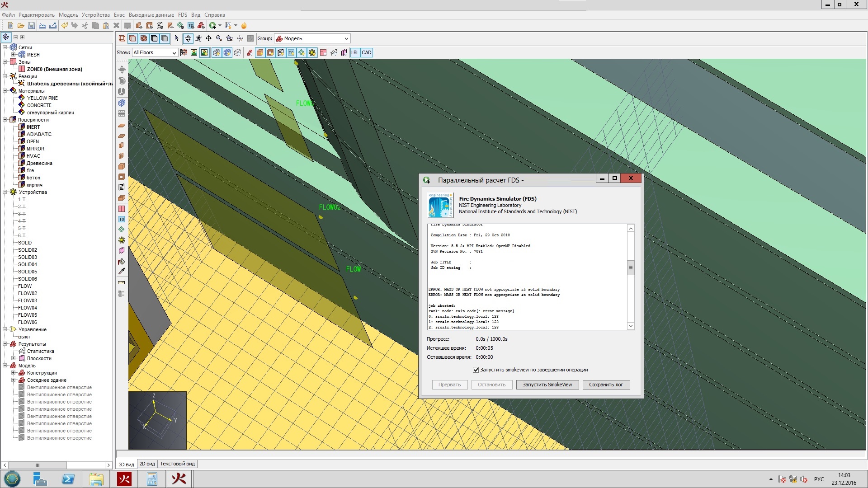The height and width of the screenshot is (488, 868).
Task: Click the log scrollbar down arrow
Action: (631, 326)
